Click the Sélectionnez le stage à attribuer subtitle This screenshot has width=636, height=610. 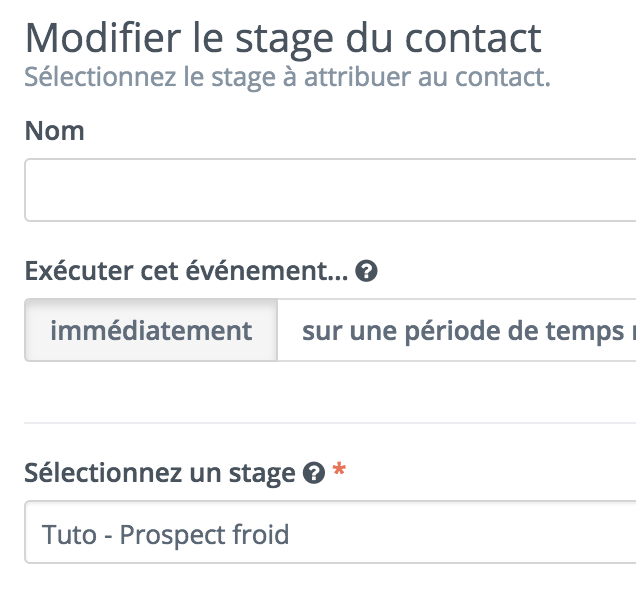tap(288, 77)
